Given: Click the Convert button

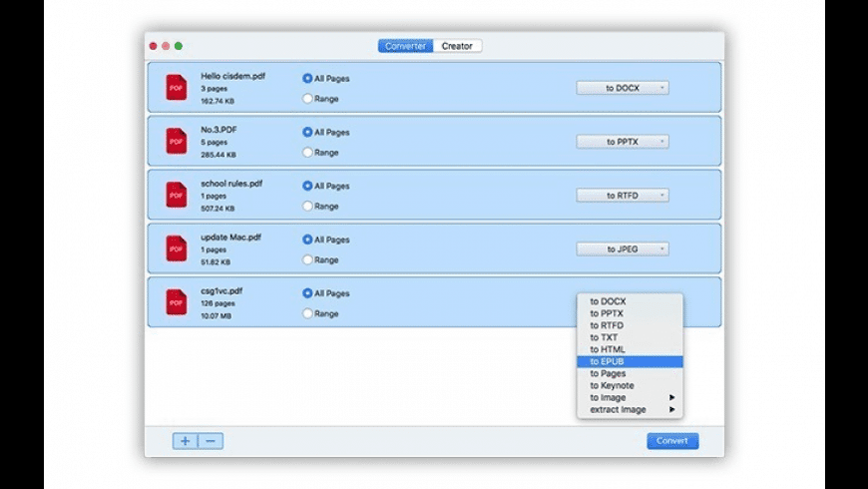Looking at the screenshot, I should [672, 441].
